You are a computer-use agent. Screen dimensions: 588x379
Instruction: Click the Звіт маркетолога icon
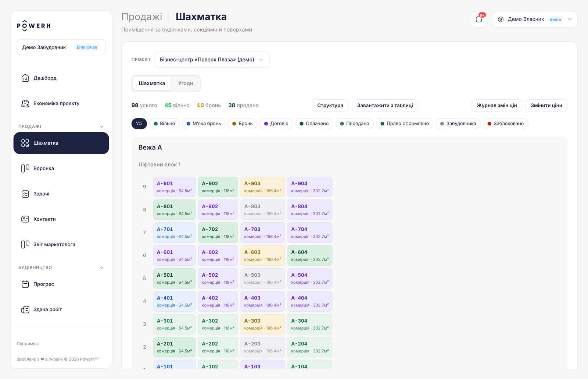point(25,244)
